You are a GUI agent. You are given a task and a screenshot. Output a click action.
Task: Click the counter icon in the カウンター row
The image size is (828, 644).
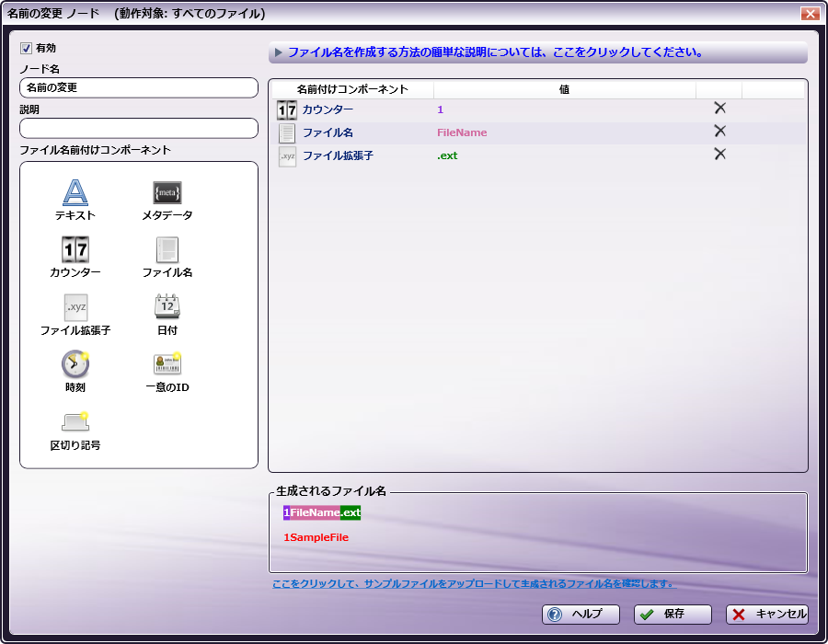(x=287, y=110)
